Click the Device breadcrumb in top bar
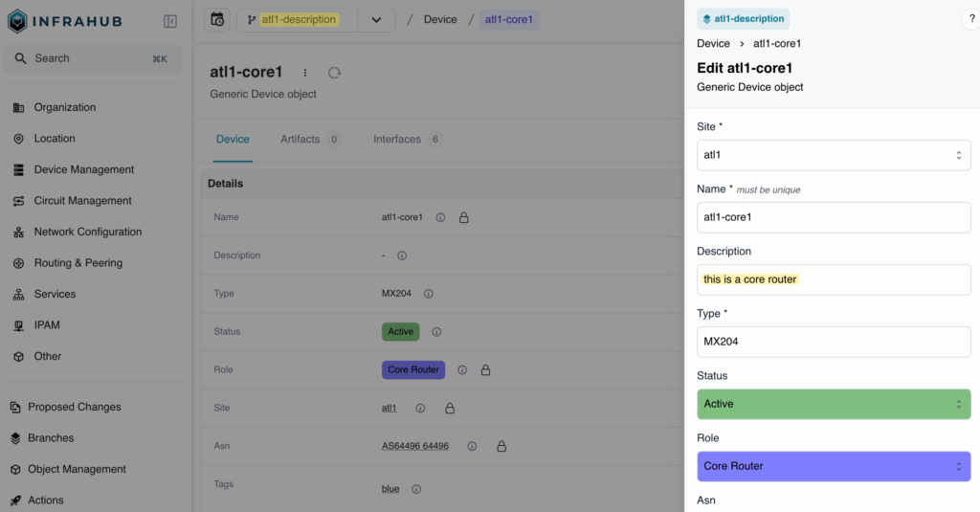 pyautogui.click(x=440, y=19)
